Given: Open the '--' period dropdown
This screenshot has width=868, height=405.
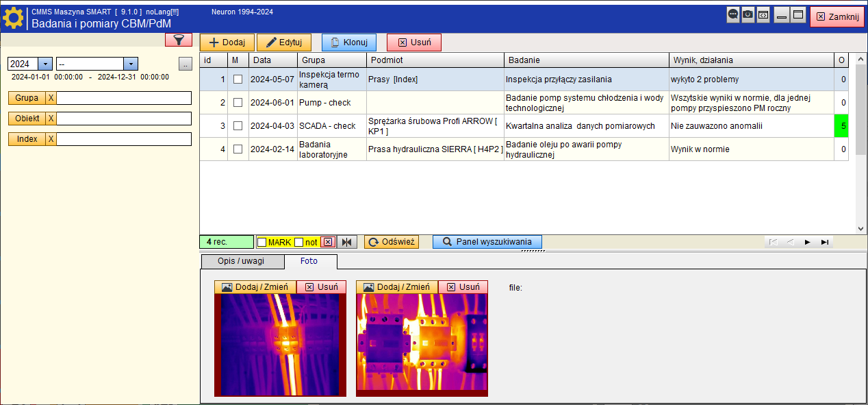Looking at the screenshot, I should click(x=131, y=64).
